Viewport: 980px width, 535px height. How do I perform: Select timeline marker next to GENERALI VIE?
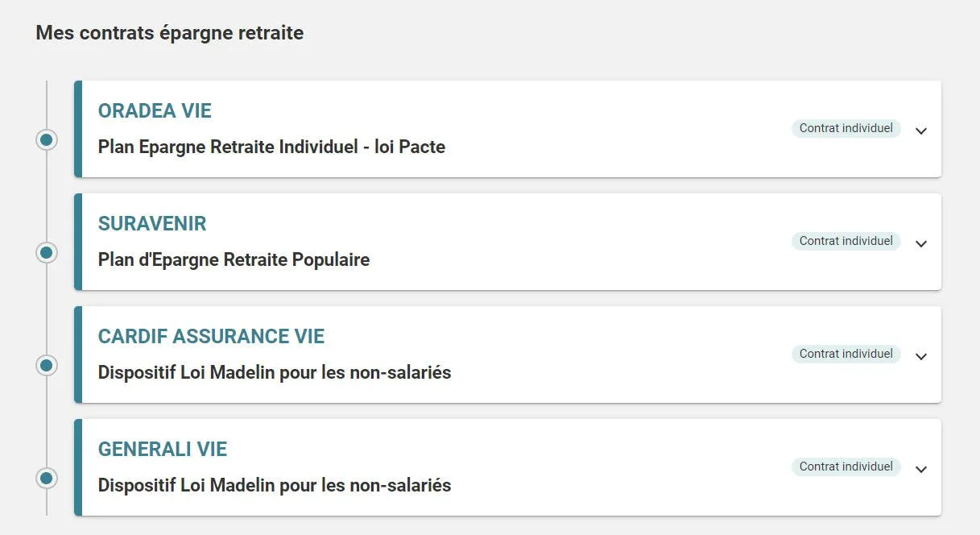(x=47, y=479)
